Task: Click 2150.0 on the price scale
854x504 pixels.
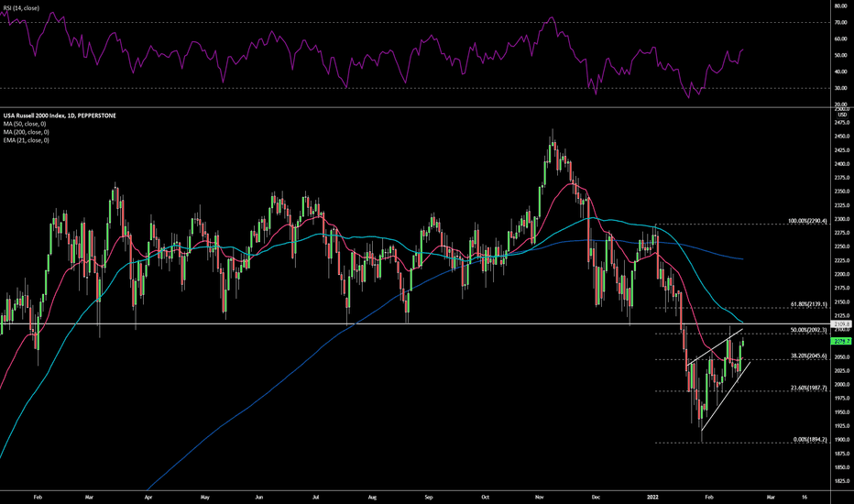Action: pos(842,301)
